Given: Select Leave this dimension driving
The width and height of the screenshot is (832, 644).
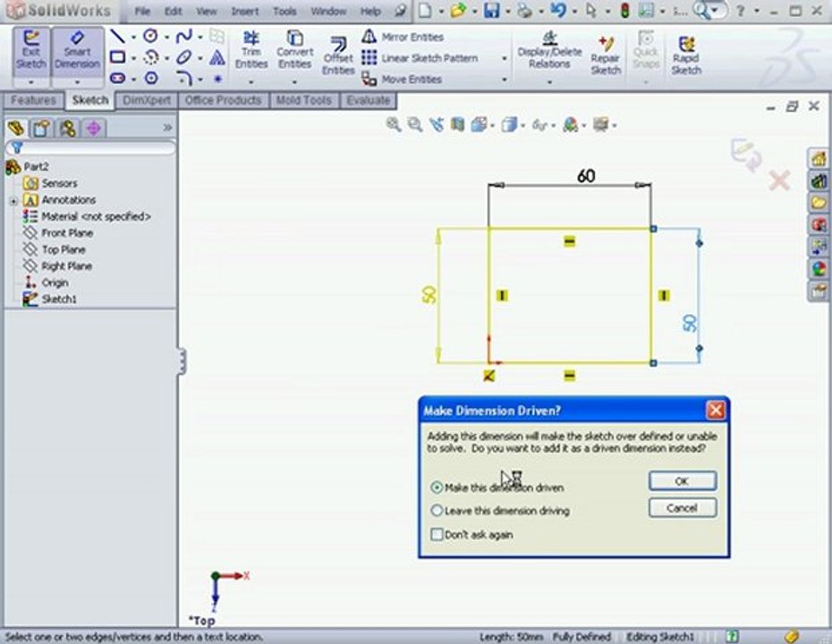Looking at the screenshot, I should tap(437, 511).
